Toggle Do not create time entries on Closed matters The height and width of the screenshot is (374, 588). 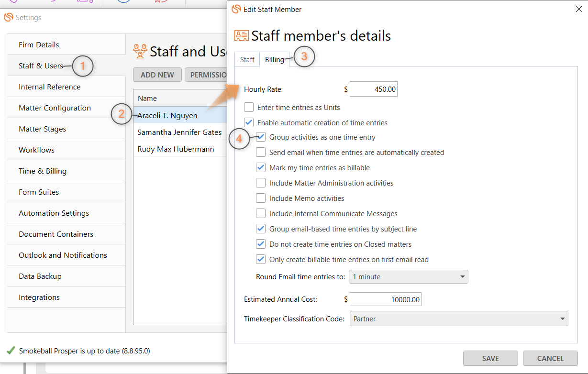[x=261, y=244]
